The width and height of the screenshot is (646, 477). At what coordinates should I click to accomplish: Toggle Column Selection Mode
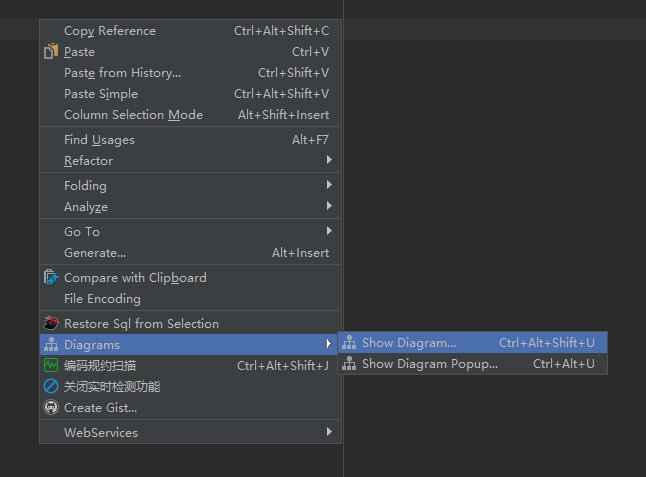tap(190, 115)
